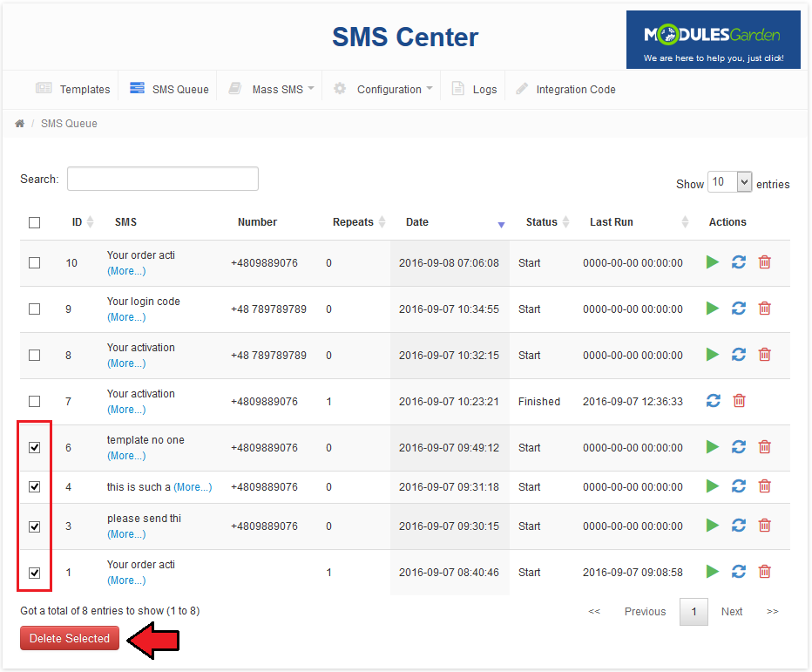Screen dimensions: 812x672
Task: Run SMS ID 3 with play icon
Action: [712, 526]
